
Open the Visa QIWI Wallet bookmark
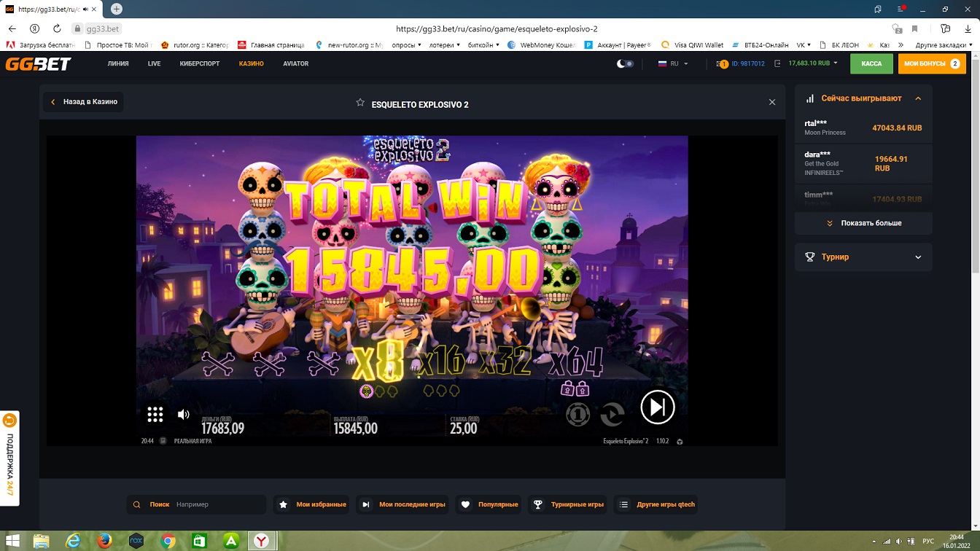[x=693, y=45]
